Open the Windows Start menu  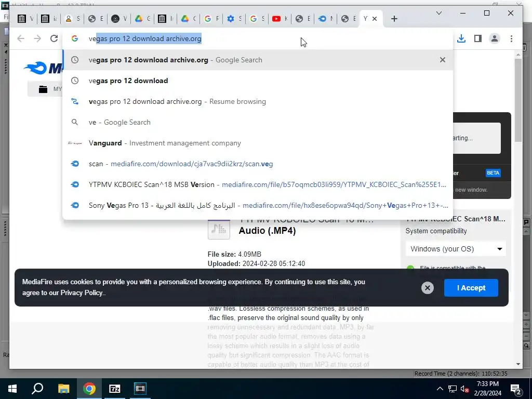[x=12, y=389]
